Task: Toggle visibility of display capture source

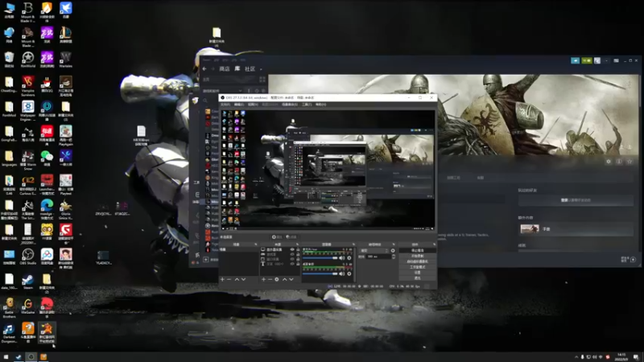Action: [x=292, y=249]
